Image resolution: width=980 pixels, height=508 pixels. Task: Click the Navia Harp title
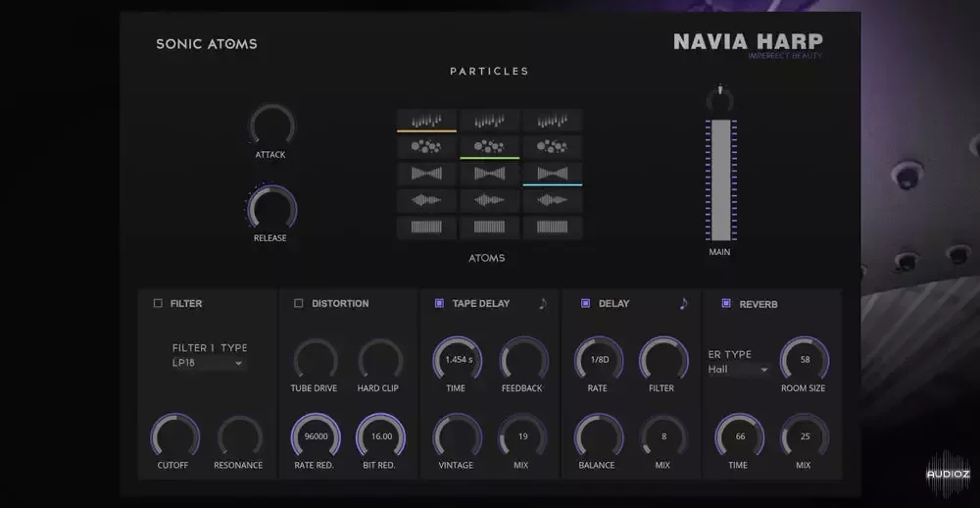748,42
